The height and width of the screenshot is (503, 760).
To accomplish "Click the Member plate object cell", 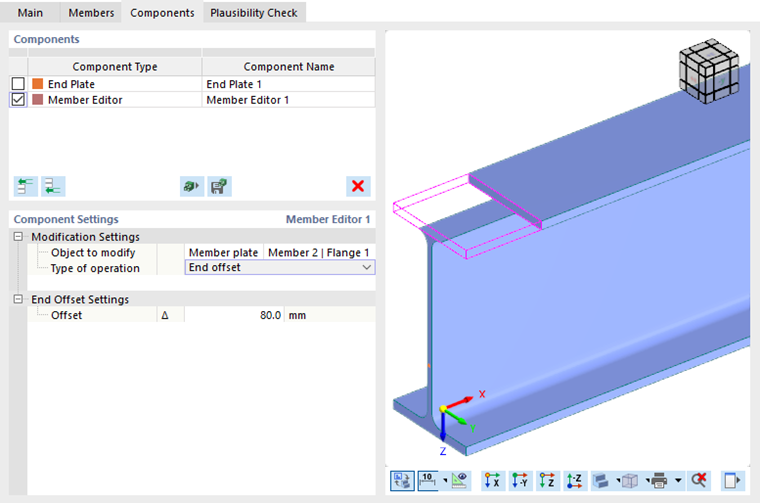I will pos(223,252).
